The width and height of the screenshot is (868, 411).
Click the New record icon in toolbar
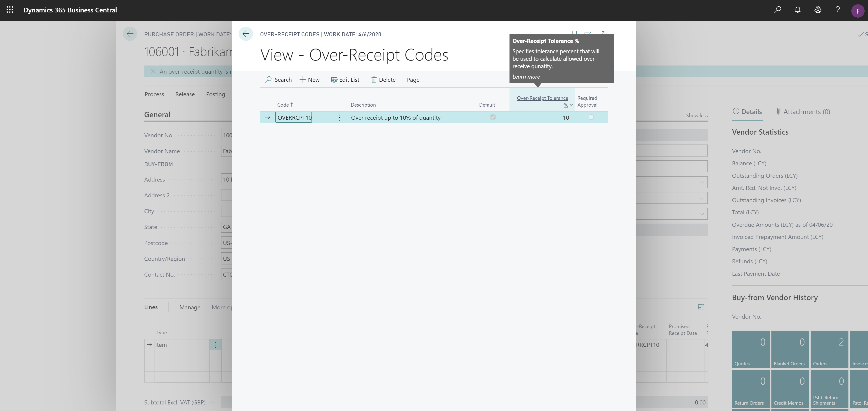click(x=308, y=79)
